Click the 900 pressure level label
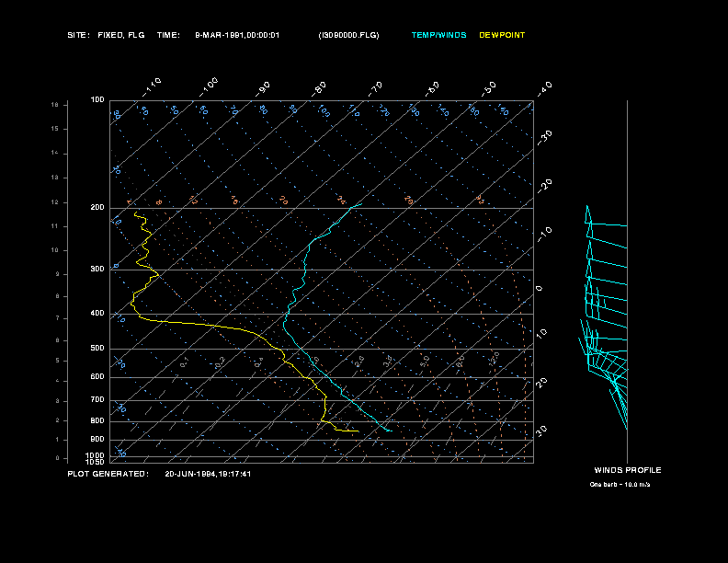This screenshot has height=563, width=728. [97, 440]
